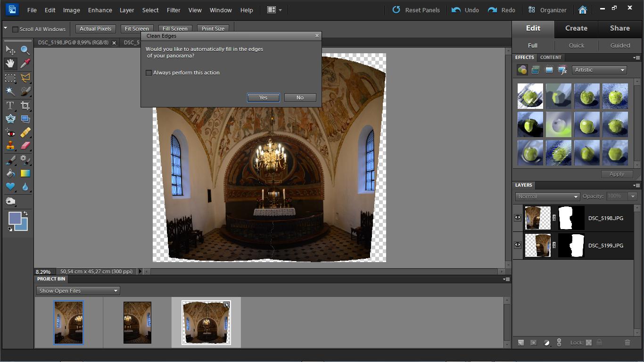Check the Scroll All Windows option
The width and height of the screenshot is (644, 362).
click(15, 29)
